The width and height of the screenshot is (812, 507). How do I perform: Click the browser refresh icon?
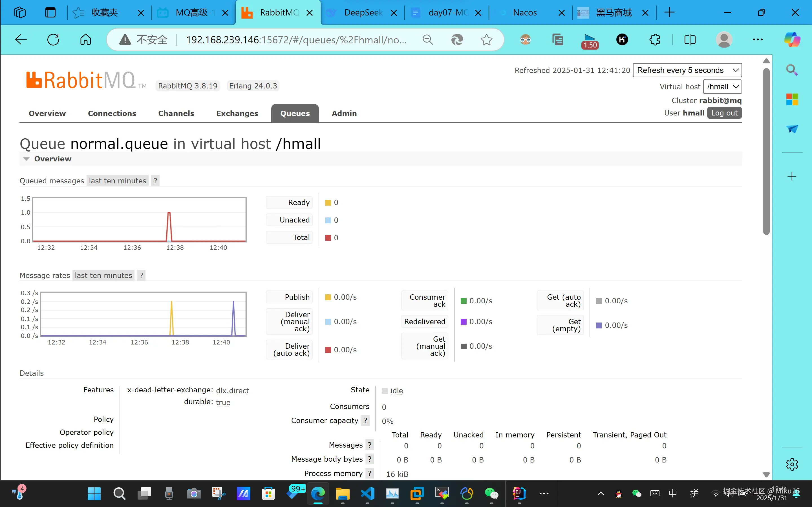coord(53,39)
